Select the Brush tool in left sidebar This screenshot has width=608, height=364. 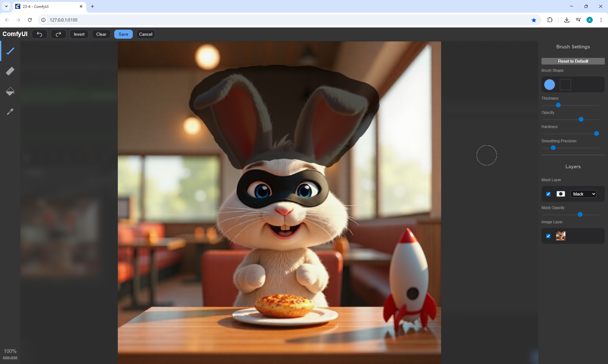(10, 51)
